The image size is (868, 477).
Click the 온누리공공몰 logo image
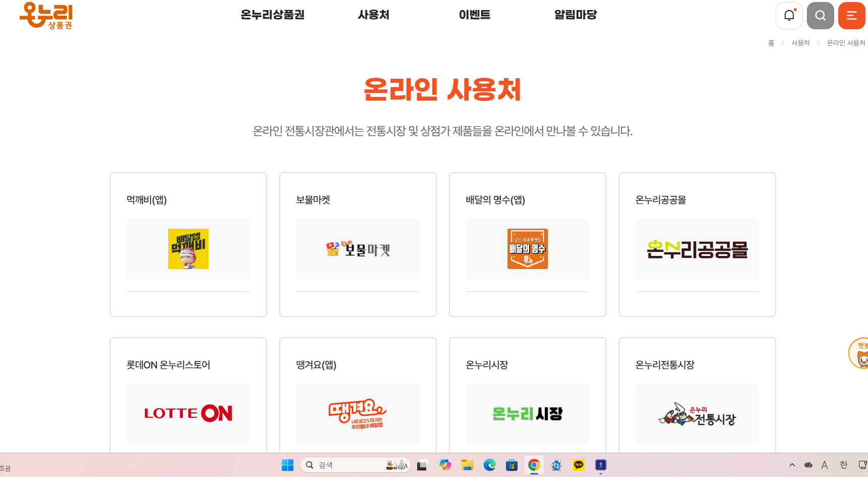click(697, 249)
